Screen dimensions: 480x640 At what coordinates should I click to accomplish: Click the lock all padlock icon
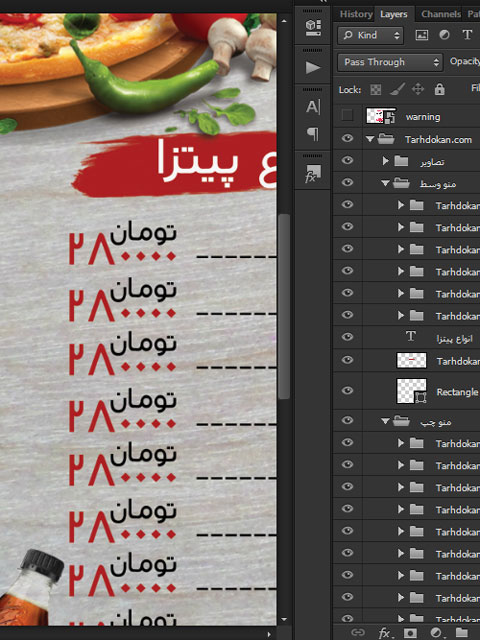tap(440, 89)
